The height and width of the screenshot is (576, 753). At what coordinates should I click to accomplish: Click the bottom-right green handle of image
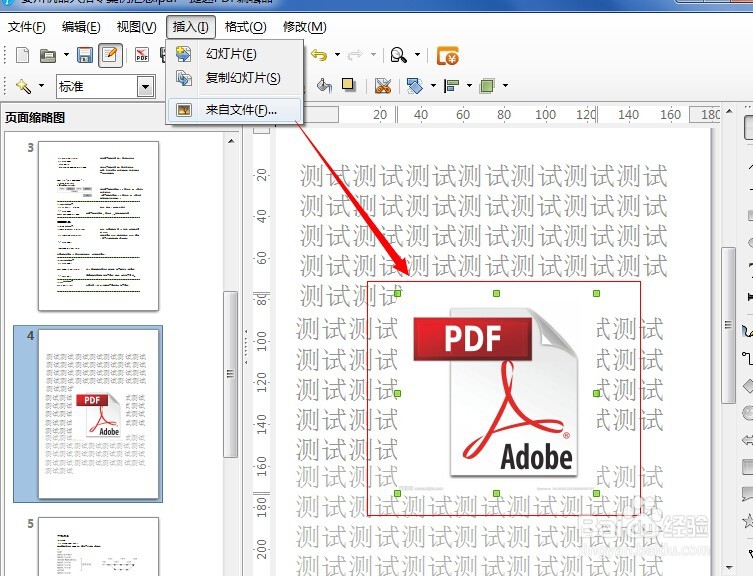(596, 493)
